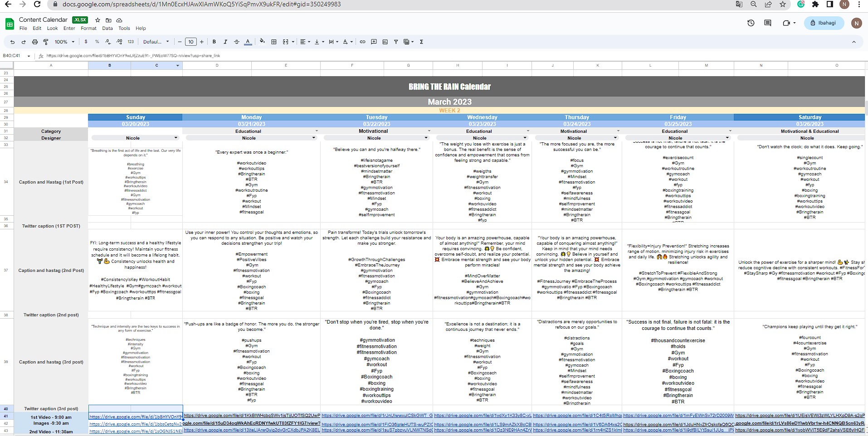Bookmark this page in address bar
The height and width of the screenshot is (436, 868).
click(x=783, y=4)
